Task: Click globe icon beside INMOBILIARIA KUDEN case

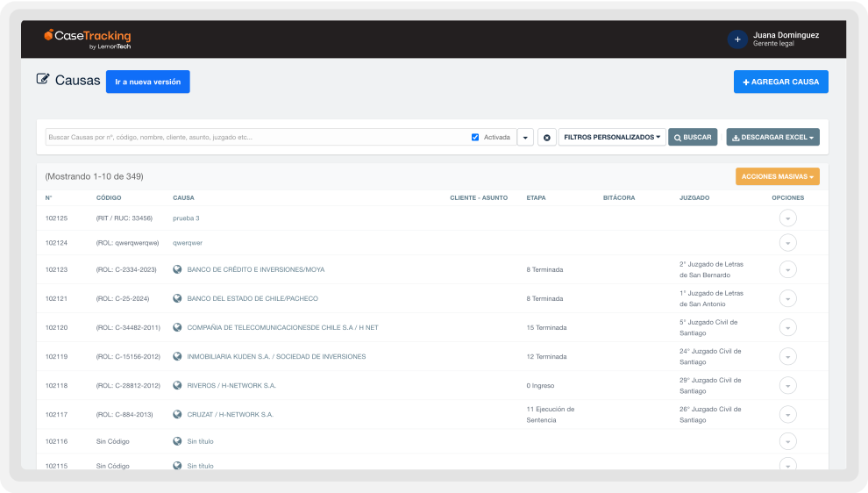Action: coord(177,356)
